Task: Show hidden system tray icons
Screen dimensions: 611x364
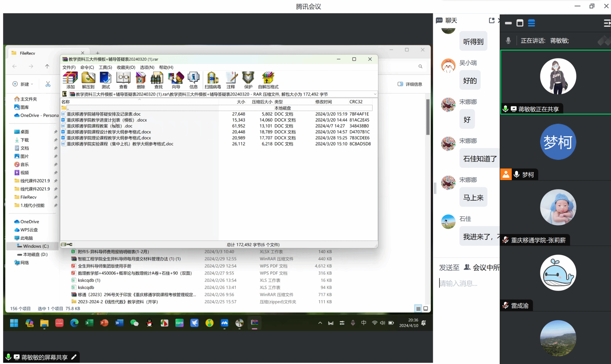Action: coord(320,323)
